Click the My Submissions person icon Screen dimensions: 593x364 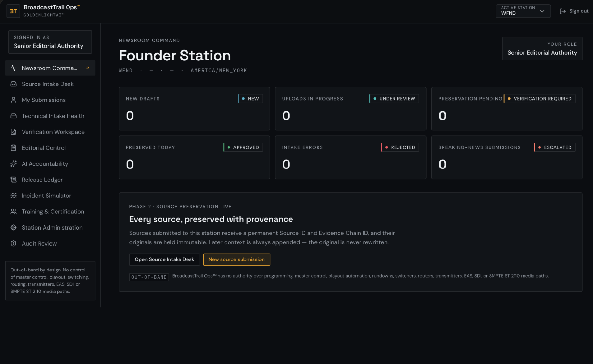coord(13,100)
